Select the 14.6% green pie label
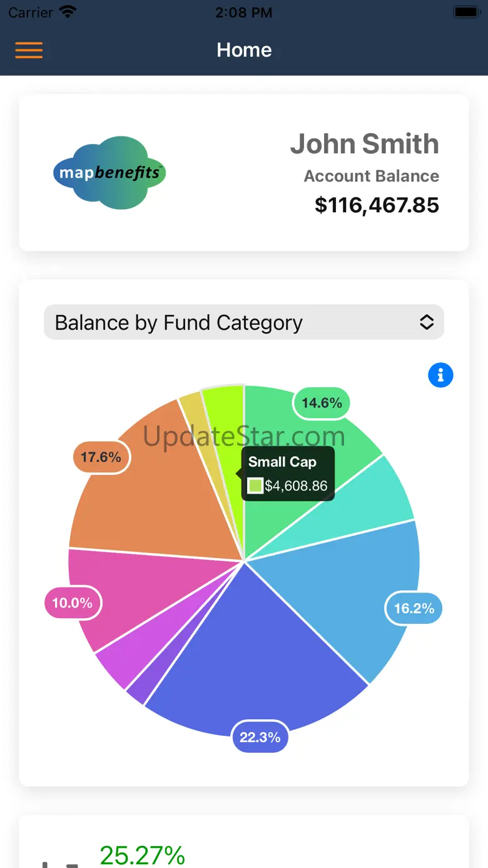488x868 pixels. [322, 403]
